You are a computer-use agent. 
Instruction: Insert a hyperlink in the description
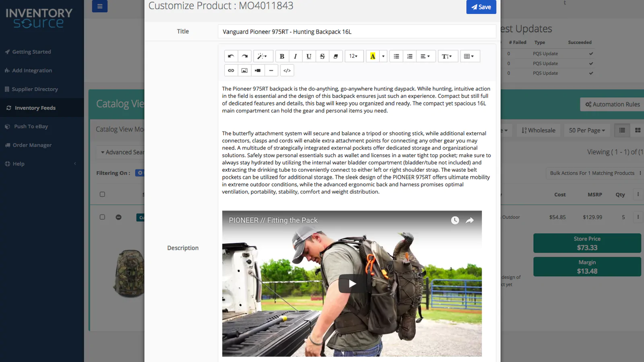(x=231, y=70)
